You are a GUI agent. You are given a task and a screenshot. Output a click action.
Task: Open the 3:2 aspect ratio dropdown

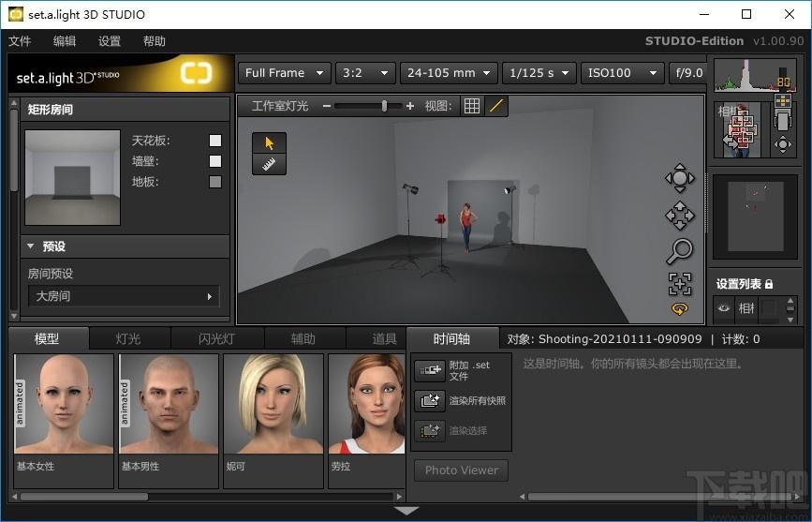pyautogui.click(x=365, y=73)
